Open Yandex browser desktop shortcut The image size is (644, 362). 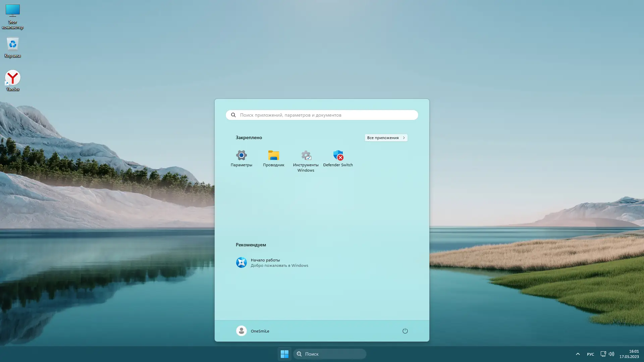pos(12,80)
